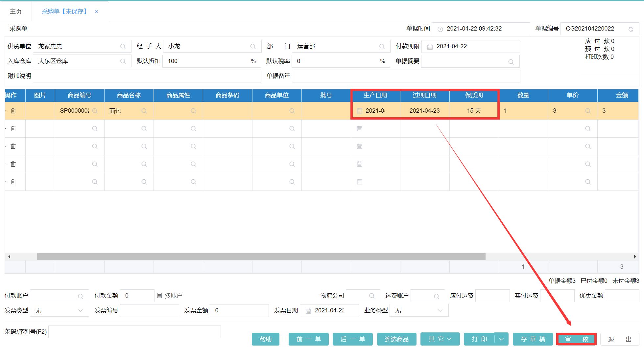Click the trash icon in the 面包 row
This screenshot has width=644, height=360.
[x=13, y=111]
